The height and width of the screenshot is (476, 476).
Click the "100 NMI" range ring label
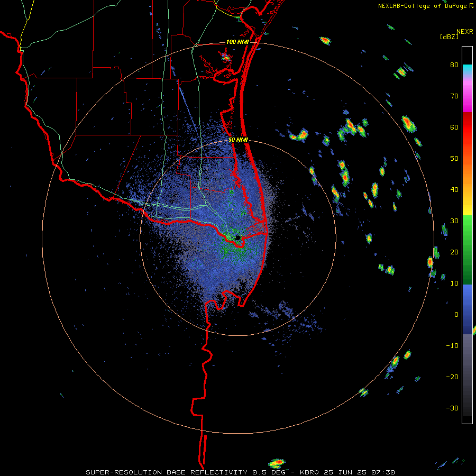237,42
